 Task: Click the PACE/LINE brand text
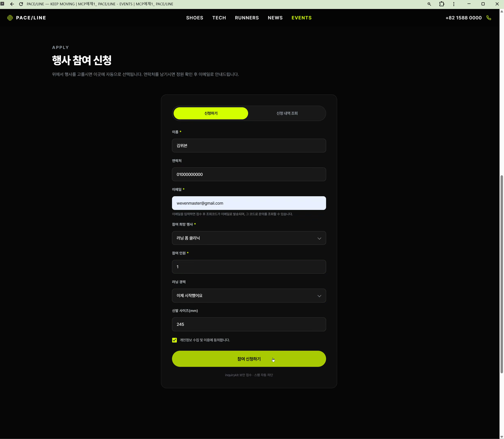pos(31,18)
